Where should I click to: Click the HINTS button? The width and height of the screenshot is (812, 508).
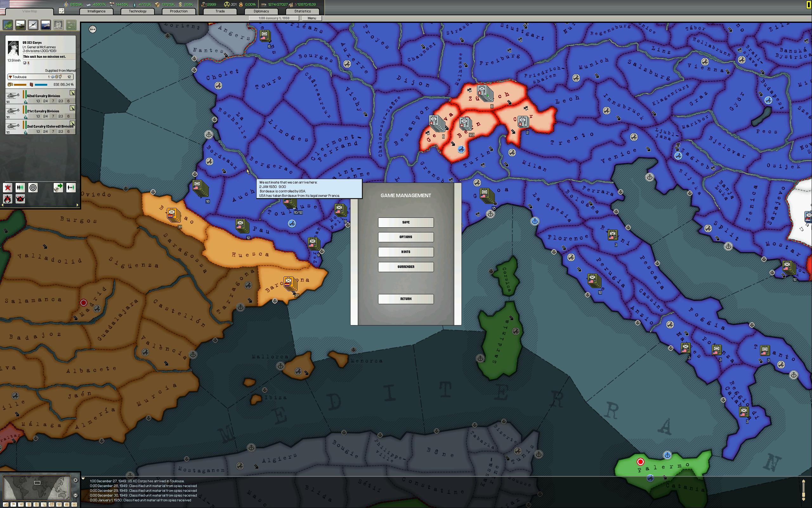pyautogui.click(x=406, y=252)
